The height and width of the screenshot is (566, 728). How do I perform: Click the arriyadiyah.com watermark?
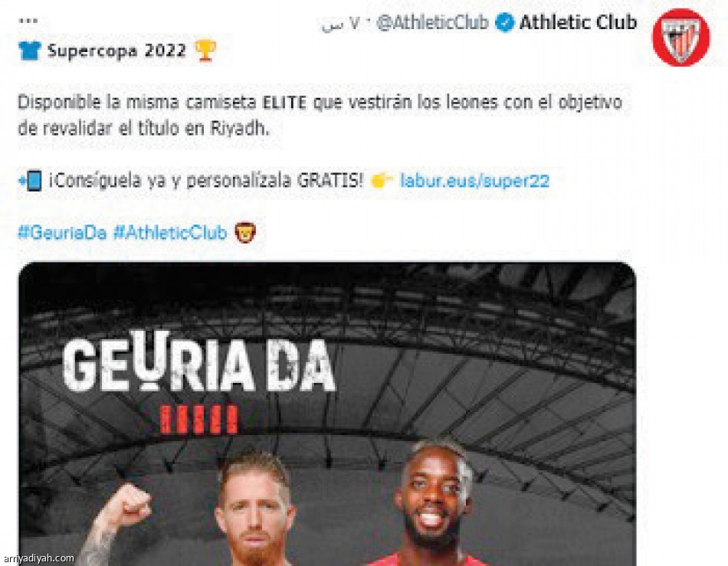tap(38, 558)
